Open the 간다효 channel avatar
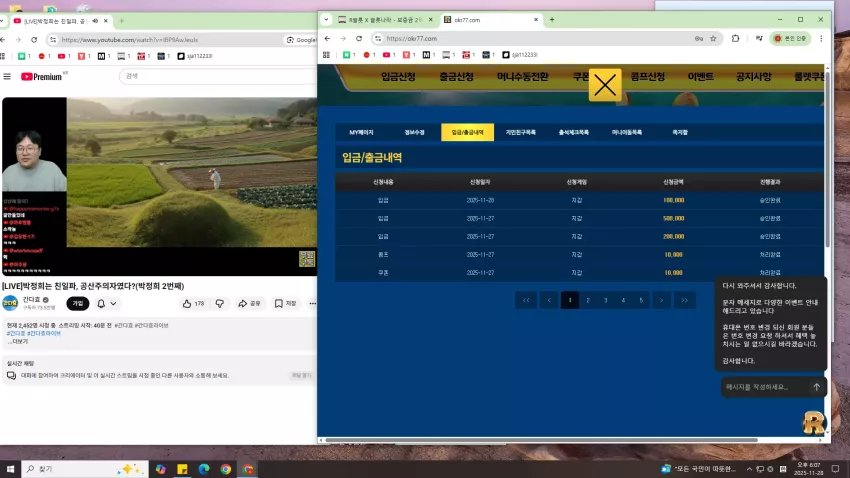The image size is (850, 478). click(10, 303)
